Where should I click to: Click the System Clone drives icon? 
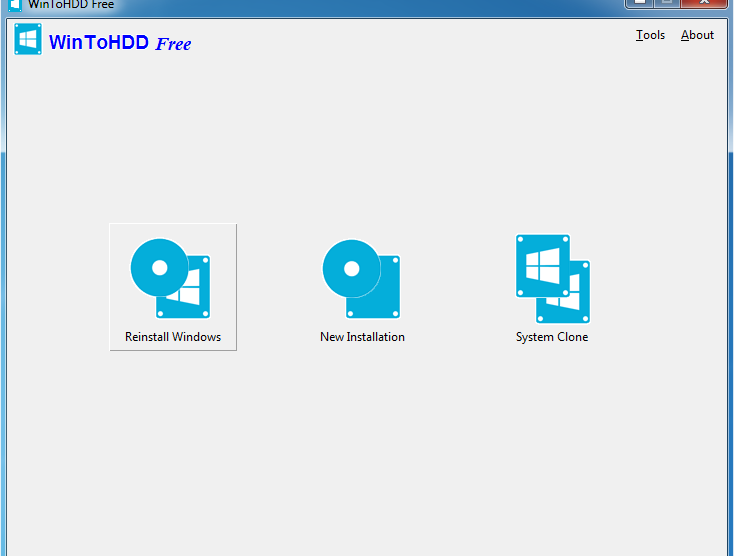[552, 278]
